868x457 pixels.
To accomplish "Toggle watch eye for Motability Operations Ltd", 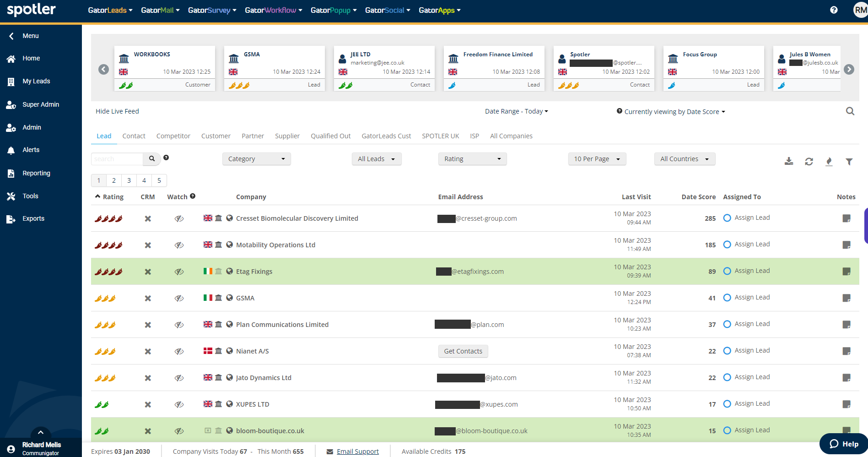I will [179, 245].
